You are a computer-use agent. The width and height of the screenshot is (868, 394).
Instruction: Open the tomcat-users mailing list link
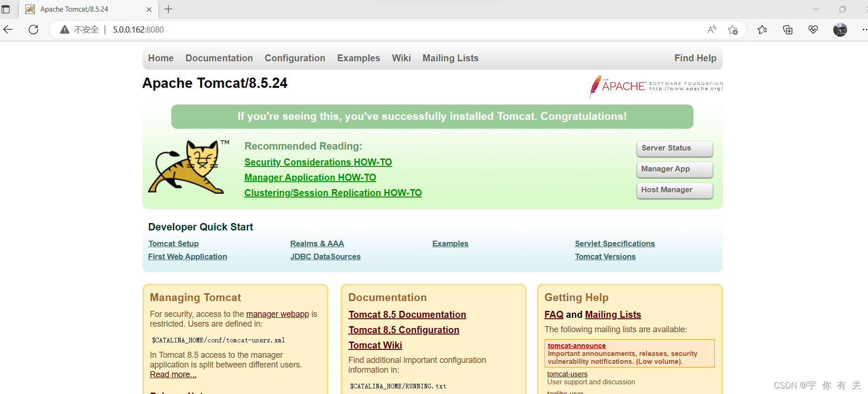pos(567,374)
